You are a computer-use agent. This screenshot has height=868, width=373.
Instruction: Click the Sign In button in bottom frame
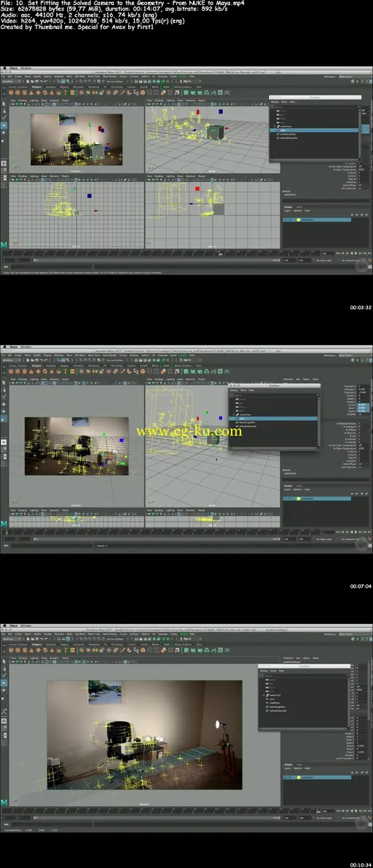click(186, 638)
